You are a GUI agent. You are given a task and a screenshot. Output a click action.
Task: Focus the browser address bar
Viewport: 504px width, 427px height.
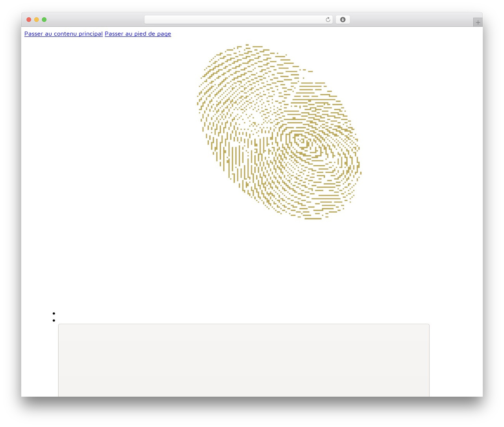pyautogui.click(x=238, y=20)
